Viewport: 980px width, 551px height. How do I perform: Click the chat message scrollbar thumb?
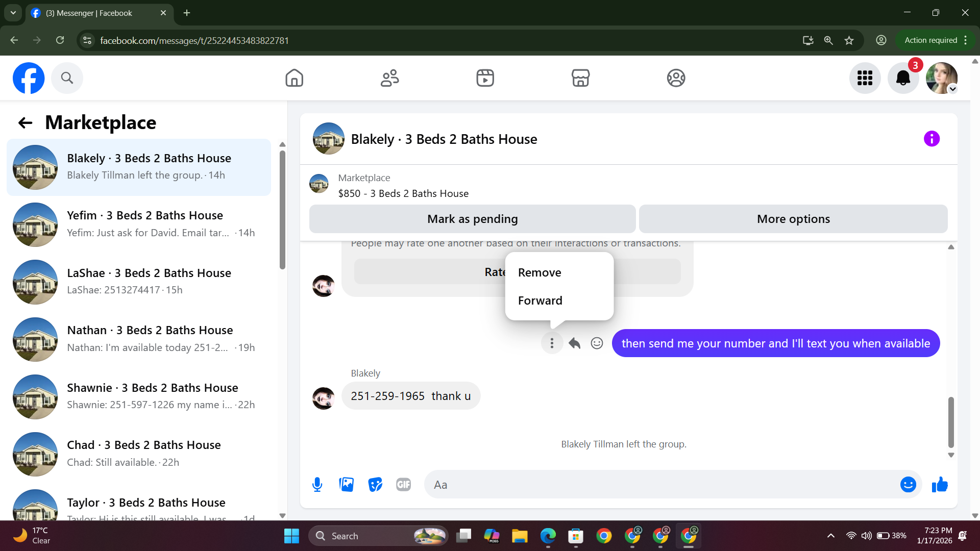coord(951,421)
